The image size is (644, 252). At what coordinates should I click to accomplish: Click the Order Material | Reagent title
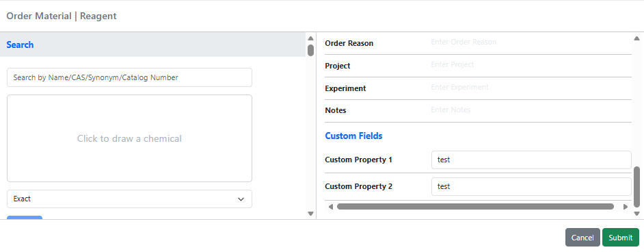tap(62, 16)
